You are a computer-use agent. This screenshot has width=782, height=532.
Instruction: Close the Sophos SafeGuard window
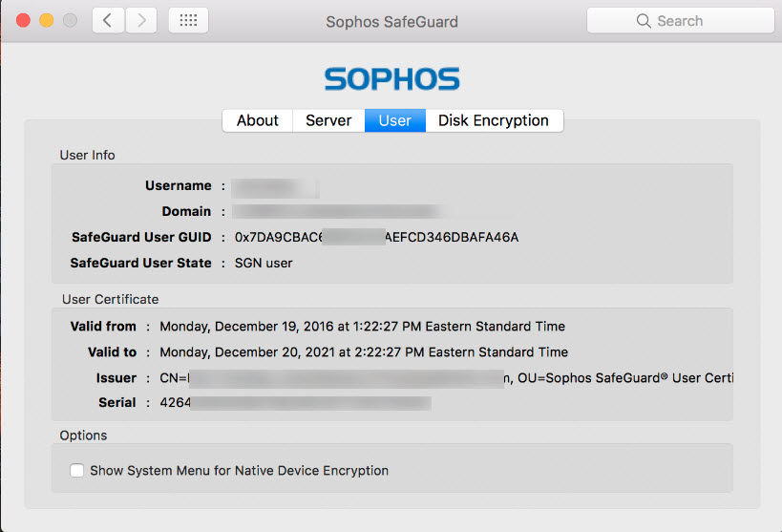click(23, 20)
